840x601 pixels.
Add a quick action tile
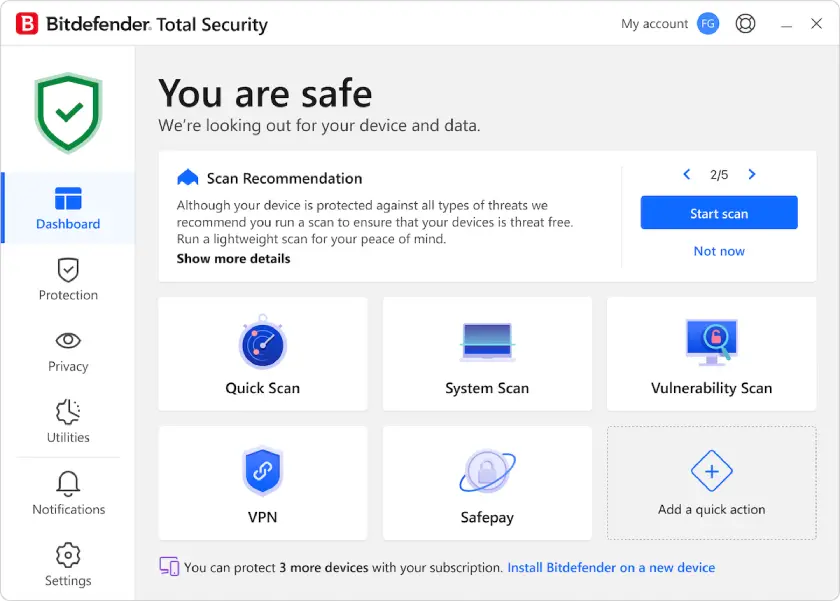pos(711,483)
